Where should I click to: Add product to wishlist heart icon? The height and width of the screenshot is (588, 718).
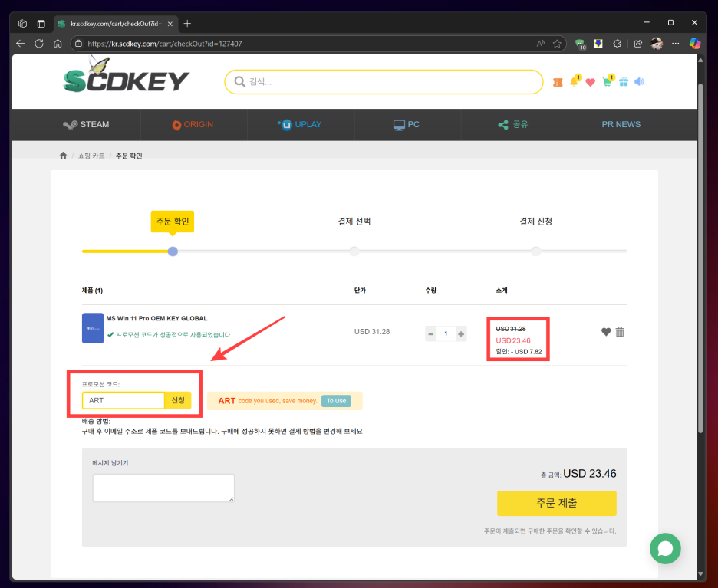606,332
